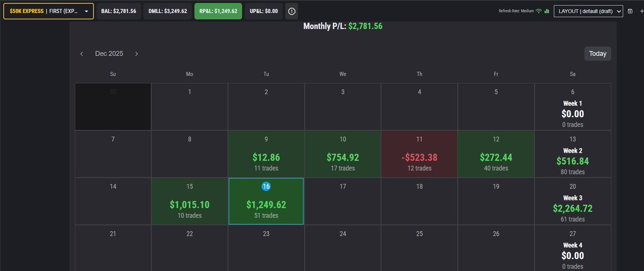Click the green wifi connection icon

[x=539, y=11]
